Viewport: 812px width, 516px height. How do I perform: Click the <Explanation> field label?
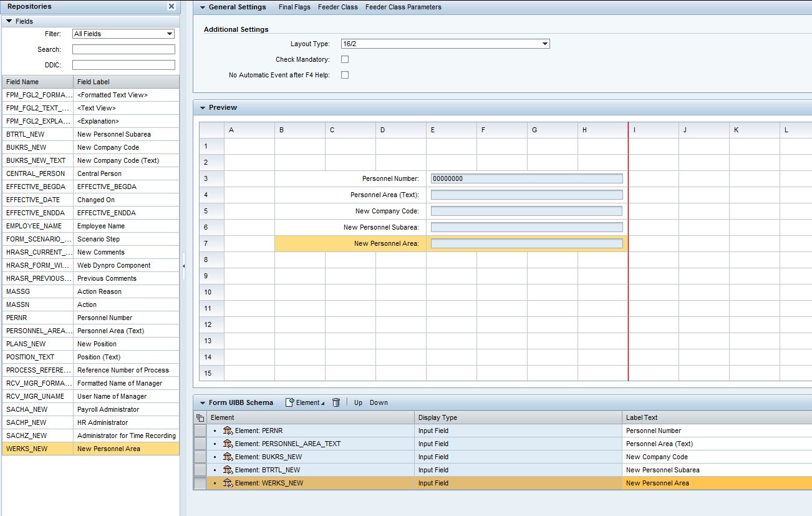98,121
